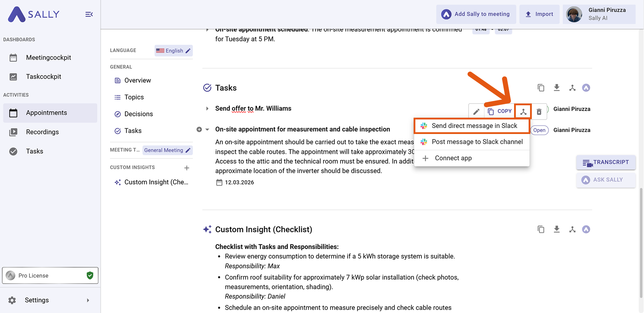Copy the Tasks section to clipboard
This screenshot has width=644, height=313.
point(541,88)
